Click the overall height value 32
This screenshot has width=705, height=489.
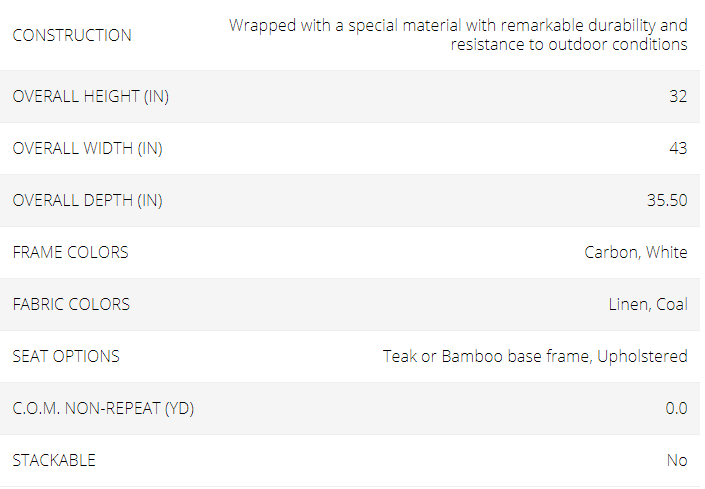[x=678, y=96]
